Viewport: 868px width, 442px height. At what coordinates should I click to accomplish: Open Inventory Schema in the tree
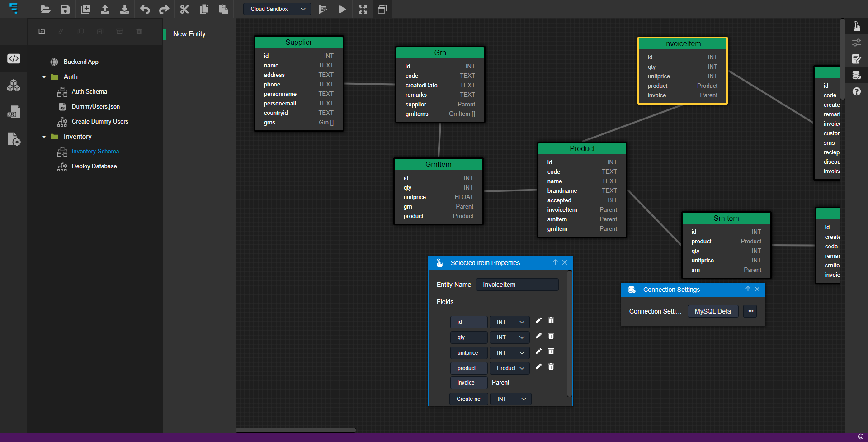coord(95,152)
